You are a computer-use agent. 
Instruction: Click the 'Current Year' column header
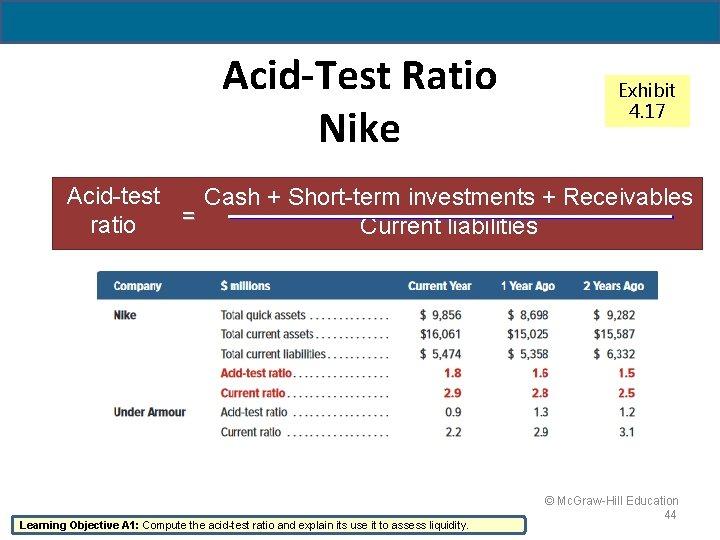(x=439, y=286)
